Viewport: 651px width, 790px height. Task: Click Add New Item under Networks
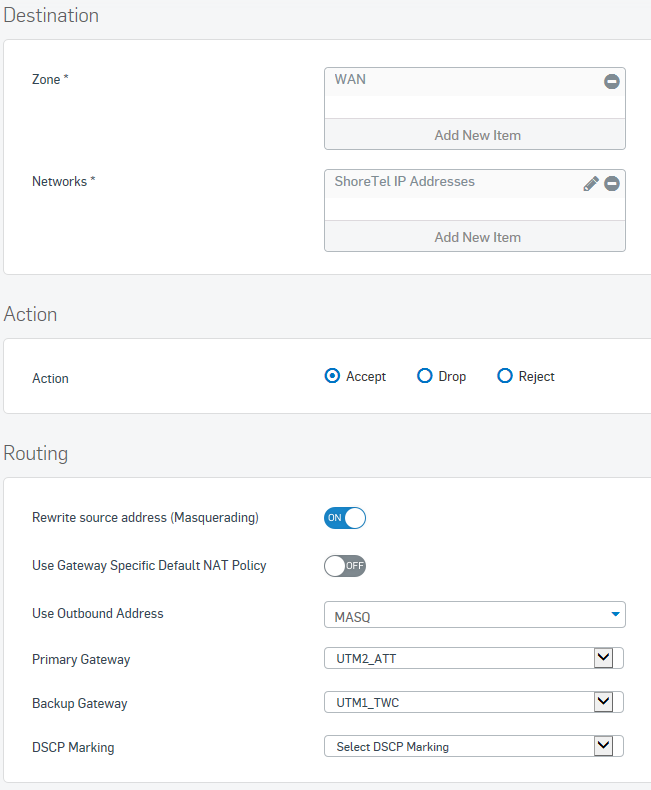(x=475, y=237)
